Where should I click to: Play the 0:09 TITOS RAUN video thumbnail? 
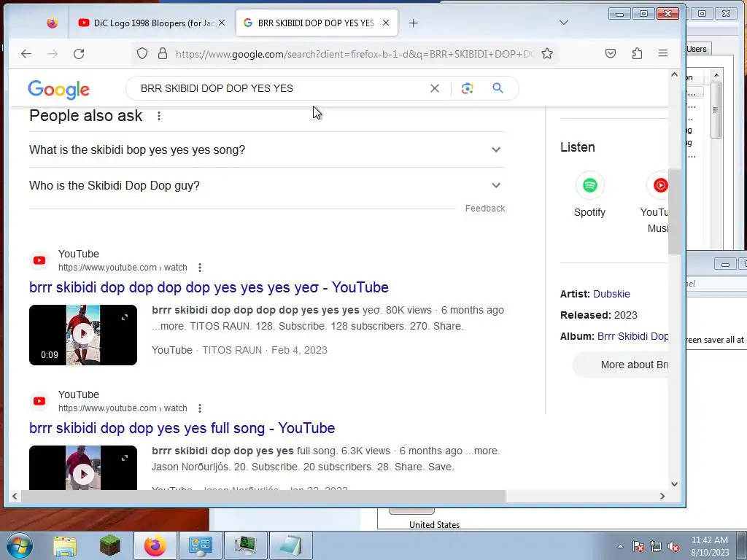83,335
